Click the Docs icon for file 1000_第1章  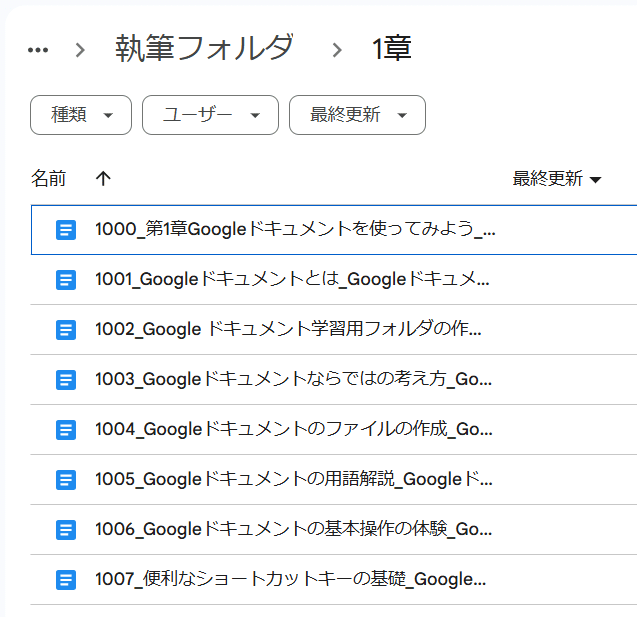(x=66, y=230)
